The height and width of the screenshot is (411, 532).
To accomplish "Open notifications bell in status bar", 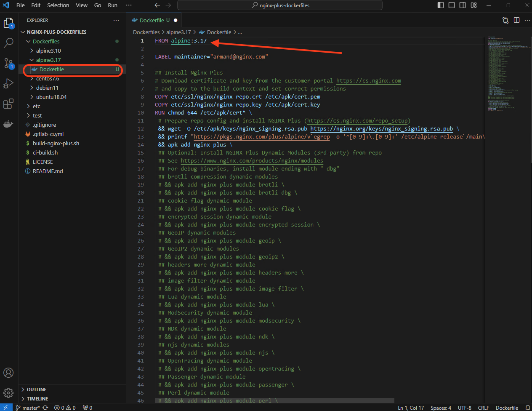I will pyautogui.click(x=528, y=408).
